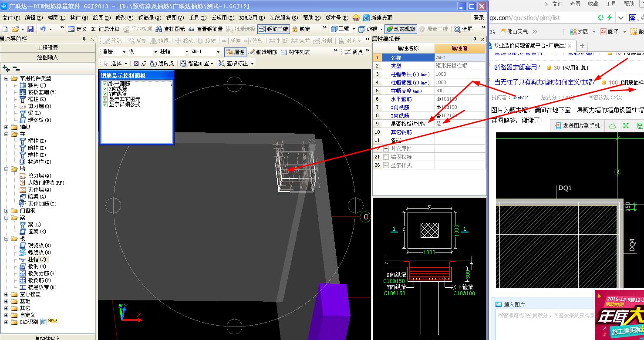This screenshot has height=340, width=644.
Task: Click the Undo arrow icon
Action: click(43, 29)
